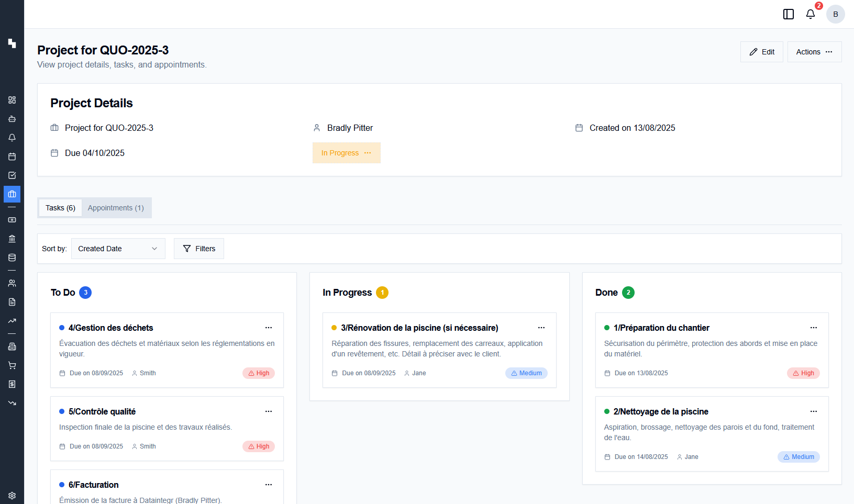Open options menu for 4/Gestion des déchets
This screenshot has height=504, width=854.
point(269,328)
